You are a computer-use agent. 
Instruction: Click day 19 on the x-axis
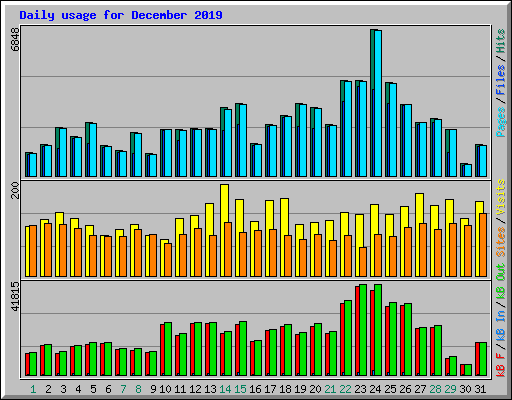pos(300,389)
